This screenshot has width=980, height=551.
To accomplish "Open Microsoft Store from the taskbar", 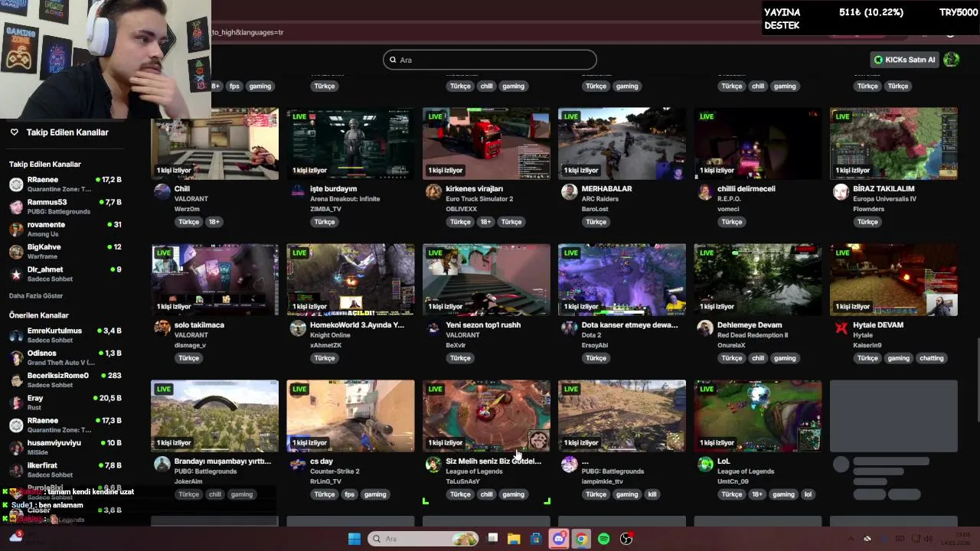I will pos(536,539).
